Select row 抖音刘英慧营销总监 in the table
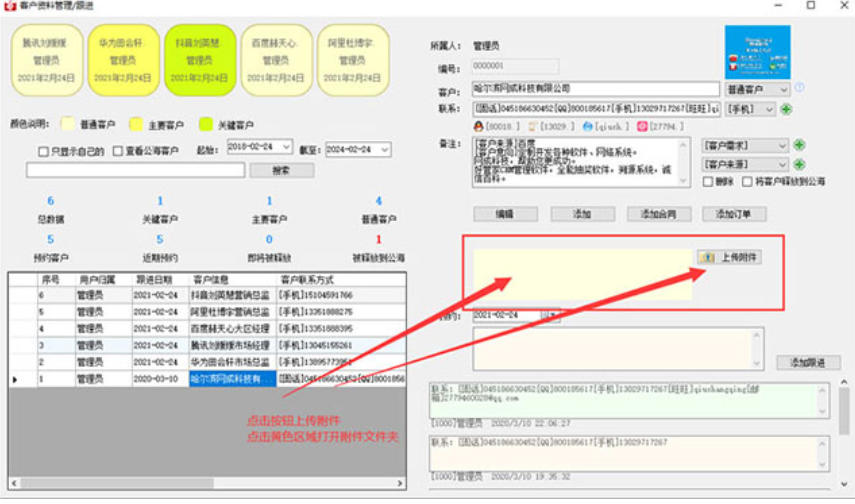Image resolution: width=855 pixels, height=504 pixels. (207, 295)
